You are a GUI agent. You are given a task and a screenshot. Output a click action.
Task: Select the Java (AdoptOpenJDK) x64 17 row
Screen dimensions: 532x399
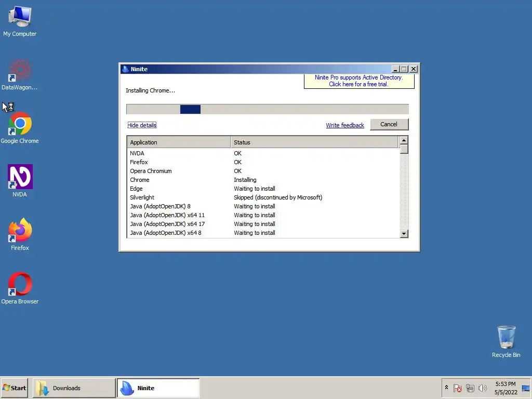point(263,224)
